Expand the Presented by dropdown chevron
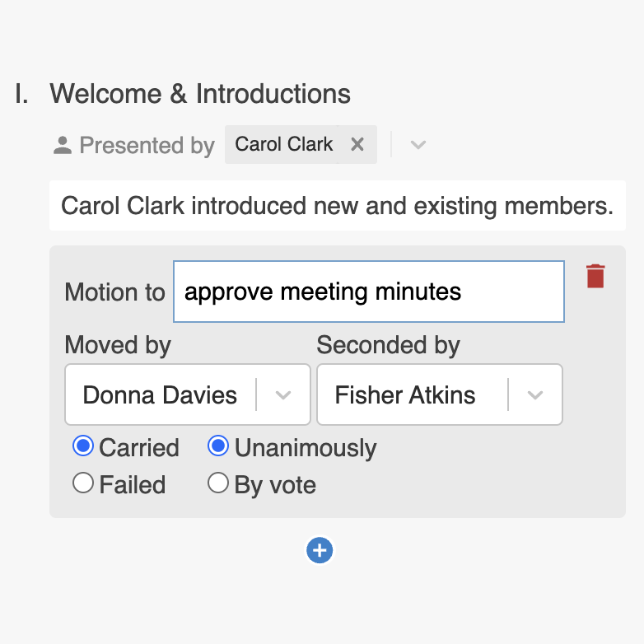 point(418,145)
